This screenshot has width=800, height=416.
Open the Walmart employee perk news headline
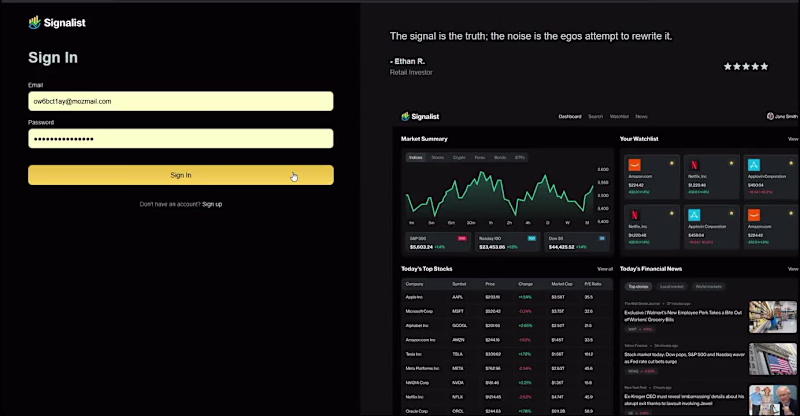(x=683, y=316)
